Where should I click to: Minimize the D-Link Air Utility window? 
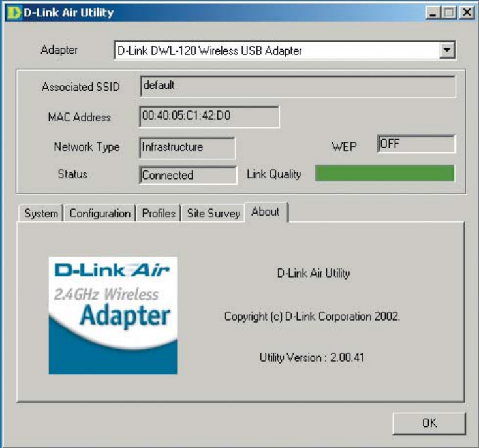click(433, 13)
